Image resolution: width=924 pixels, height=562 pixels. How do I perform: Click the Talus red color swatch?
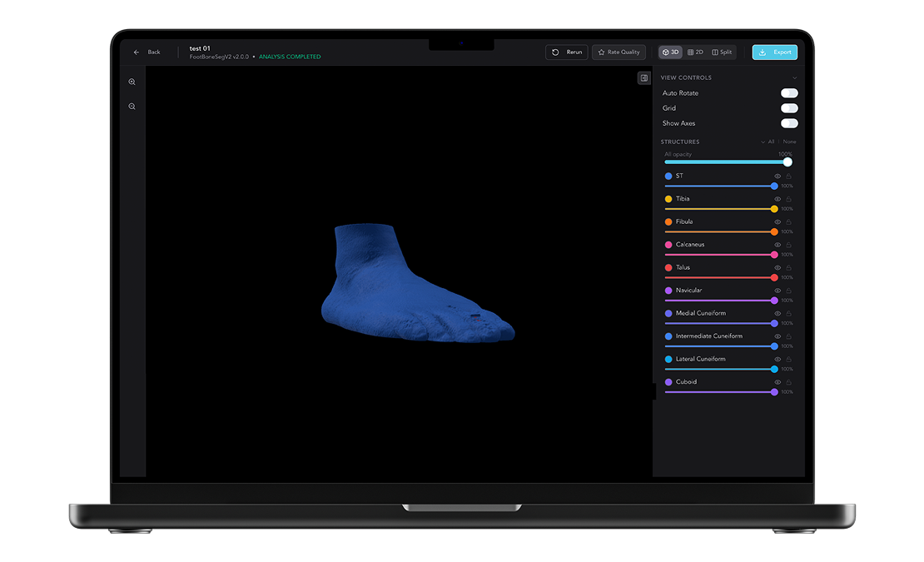tap(668, 268)
